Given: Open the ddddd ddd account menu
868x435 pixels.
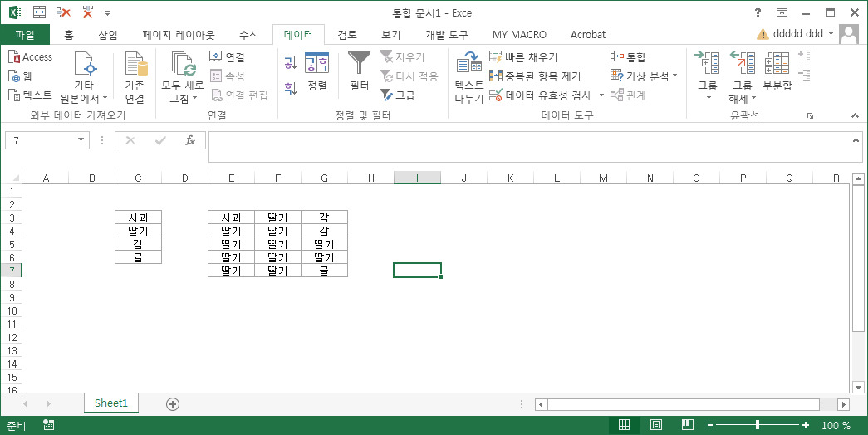Looking at the screenshot, I should click(803, 34).
